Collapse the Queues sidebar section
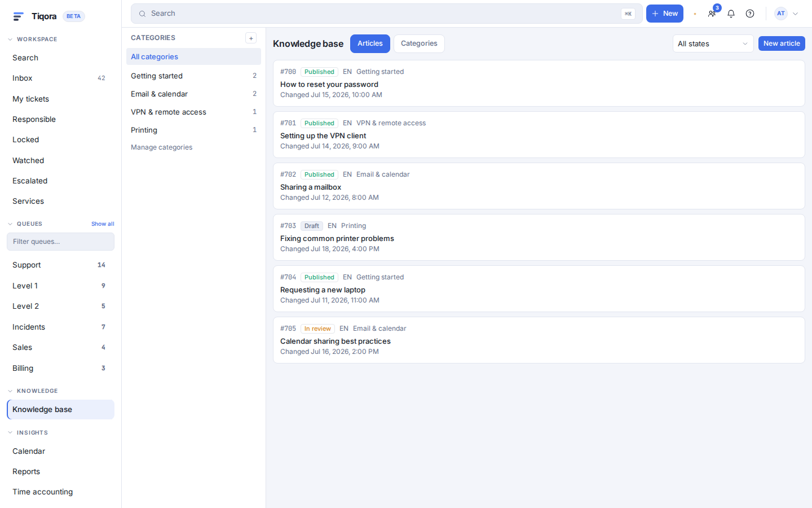 10,224
